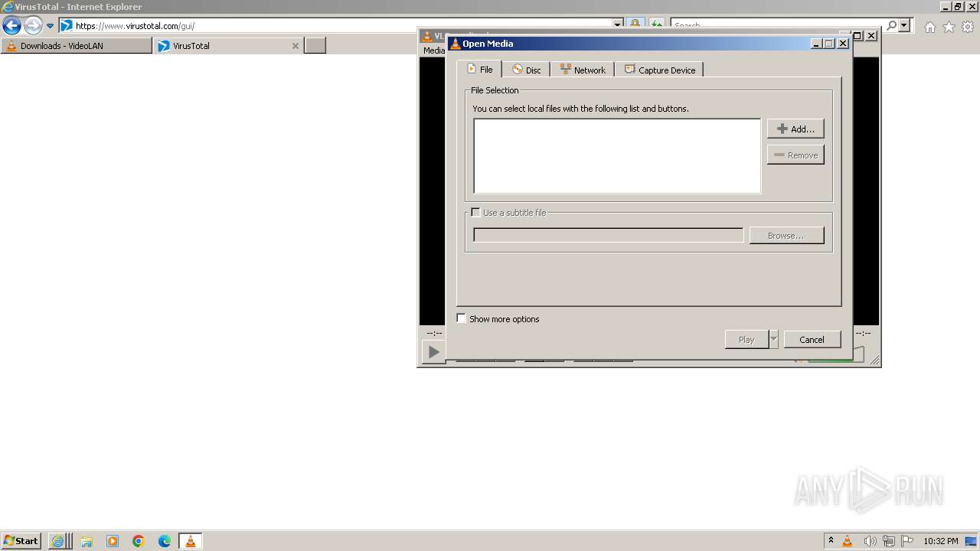The height and width of the screenshot is (551, 980).
Task: Click Internet Explorer taskbar icon
Action: tap(58, 541)
